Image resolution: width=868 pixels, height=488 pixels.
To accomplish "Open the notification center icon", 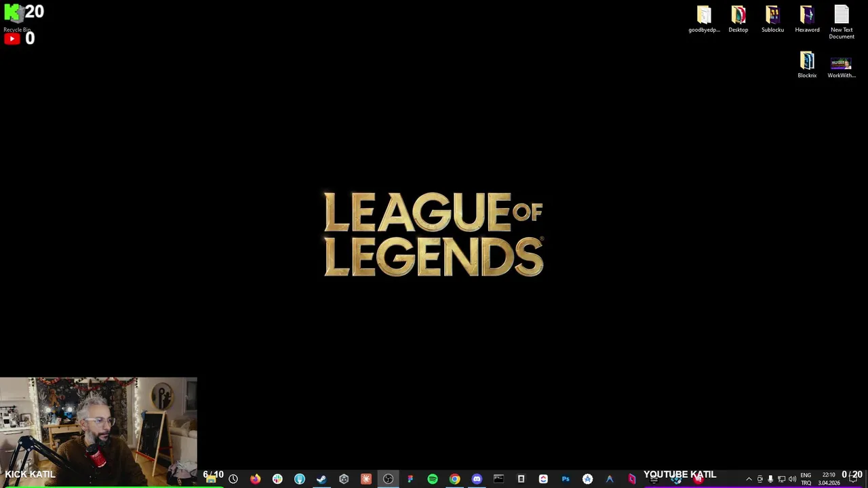I will [853, 479].
